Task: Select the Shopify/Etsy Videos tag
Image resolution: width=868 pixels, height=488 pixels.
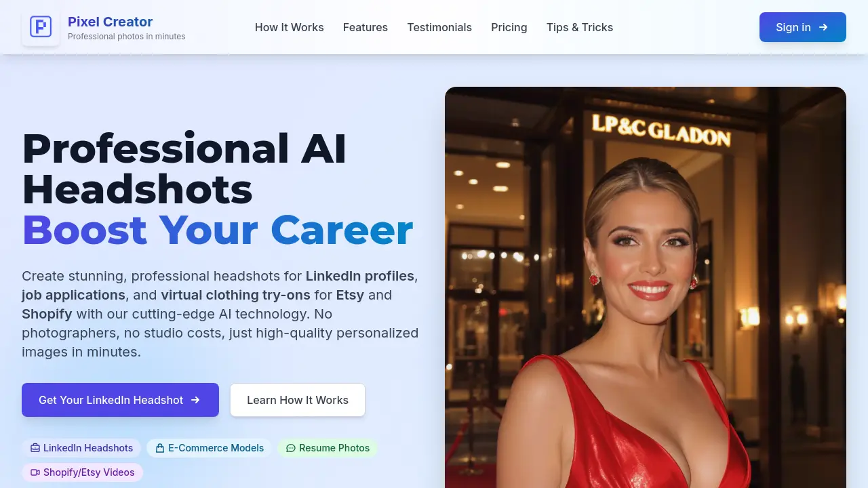Action: pyautogui.click(x=82, y=472)
